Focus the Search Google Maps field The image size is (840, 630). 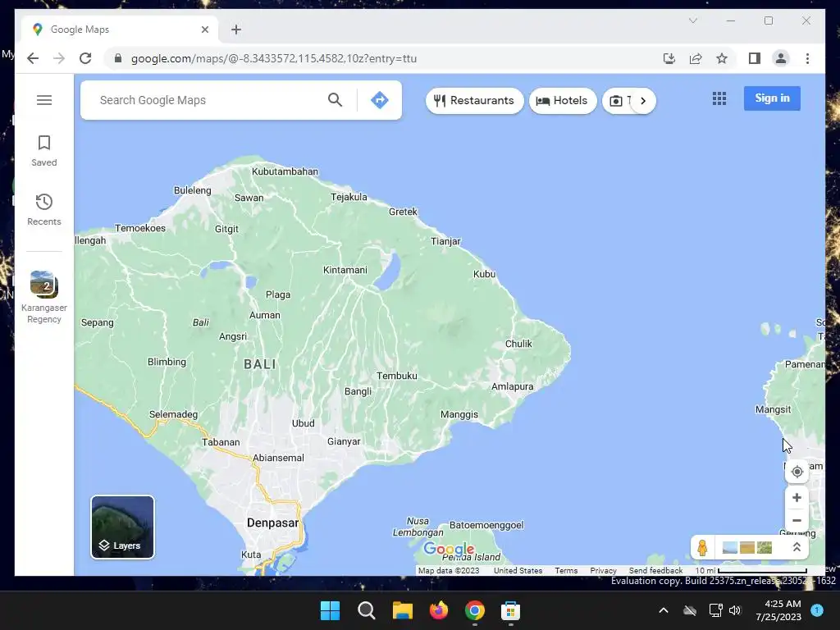209,100
